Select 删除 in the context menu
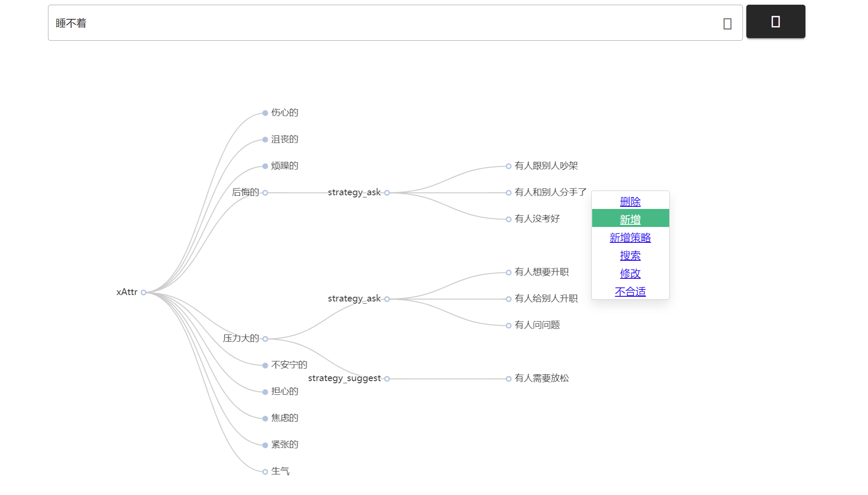 click(x=630, y=201)
